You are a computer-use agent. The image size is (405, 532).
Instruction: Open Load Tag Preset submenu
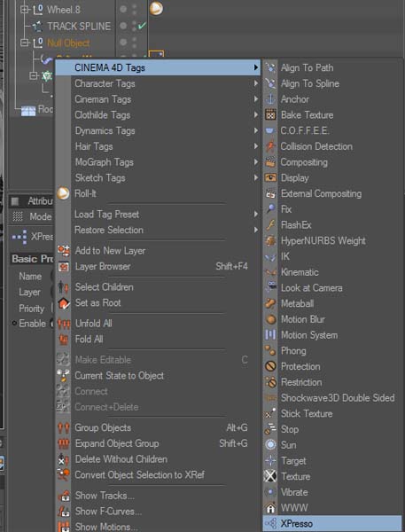point(158,214)
